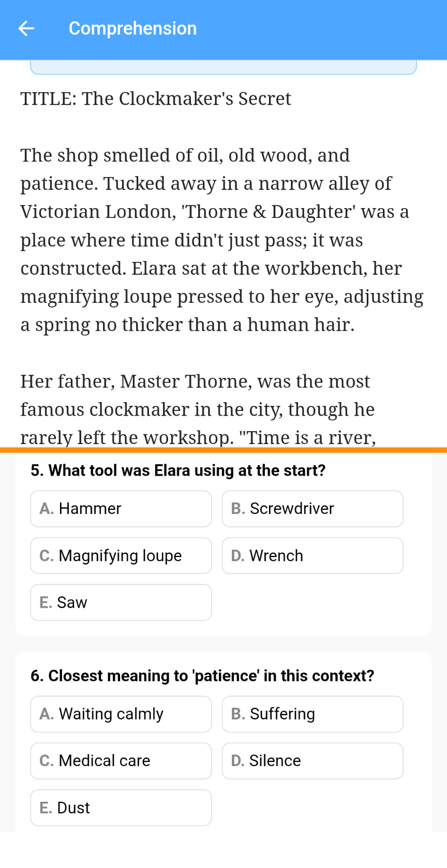Tap the back arrow icon
447x868 pixels.
point(26,28)
